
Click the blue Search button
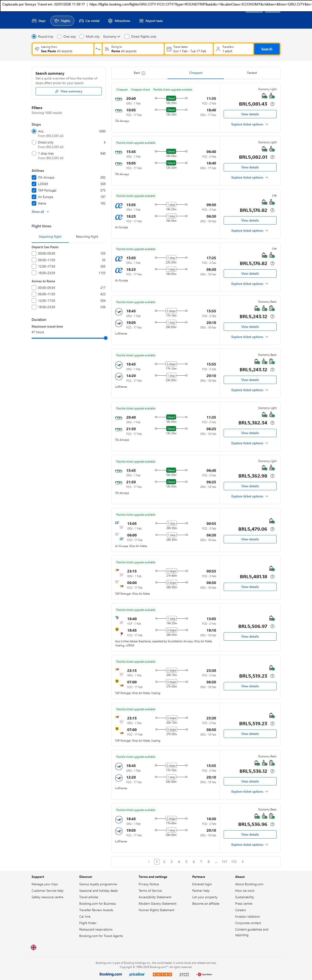pyautogui.click(x=266, y=49)
